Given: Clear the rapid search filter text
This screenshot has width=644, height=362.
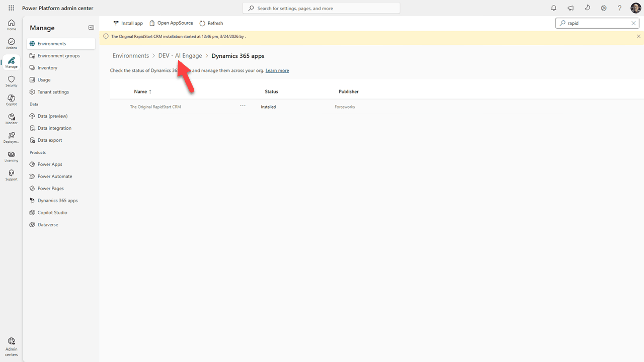Looking at the screenshot, I should click(x=633, y=23).
